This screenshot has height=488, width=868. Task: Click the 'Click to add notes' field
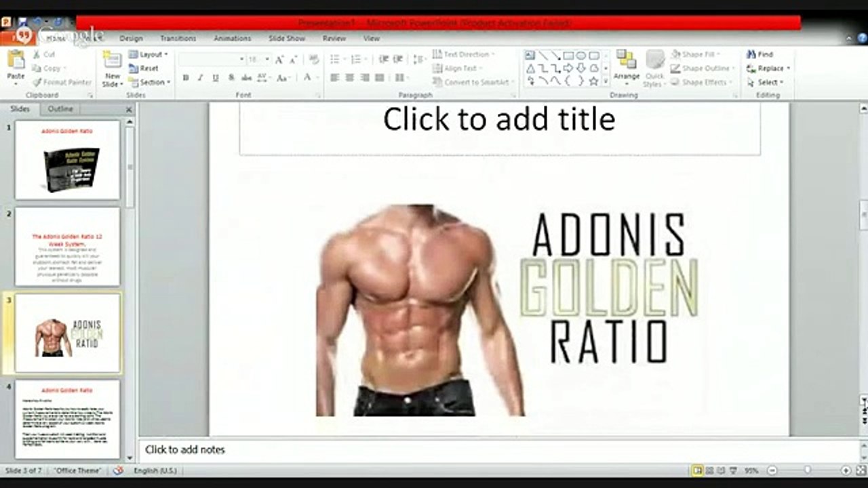tap(500, 449)
